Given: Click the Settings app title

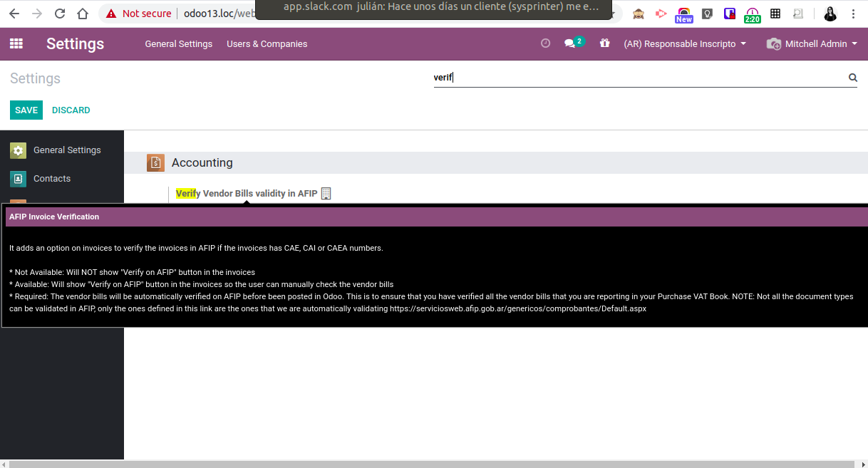Looking at the screenshot, I should coord(75,43).
